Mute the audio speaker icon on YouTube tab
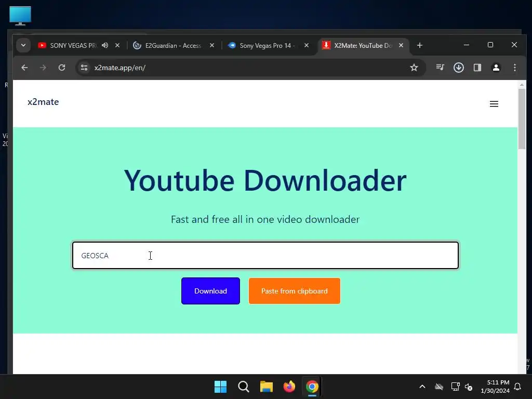Image resolution: width=532 pixels, height=399 pixels. [x=105, y=46]
